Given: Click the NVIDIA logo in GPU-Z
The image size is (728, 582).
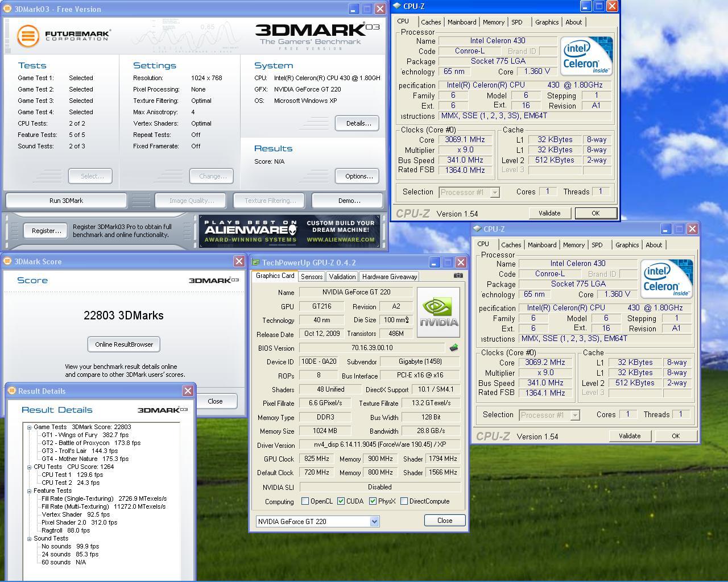Looking at the screenshot, I should (x=439, y=313).
